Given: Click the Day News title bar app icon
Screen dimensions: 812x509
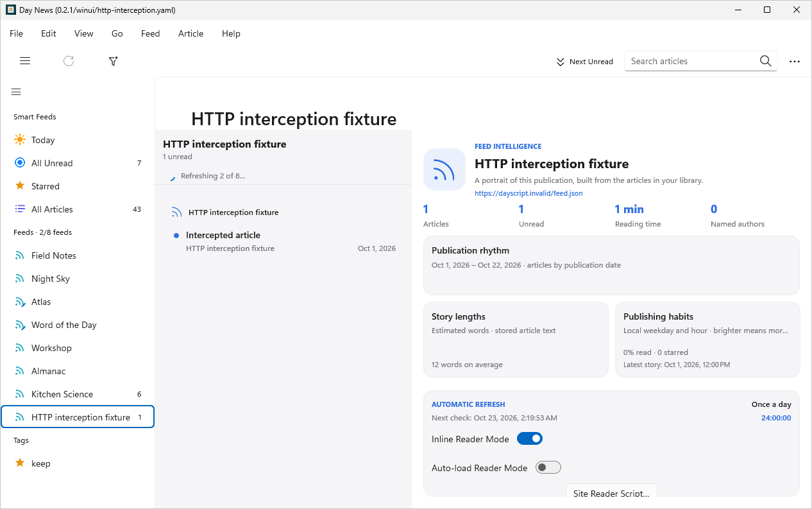Looking at the screenshot, I should pos(11,10).
